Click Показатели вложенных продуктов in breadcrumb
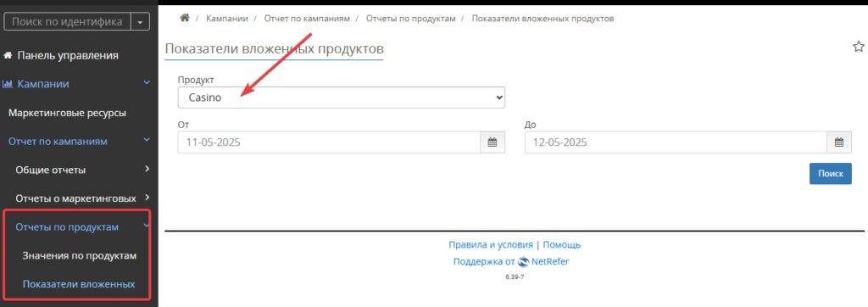The height and width of the screenshot is (307, 868). [542, 19]
